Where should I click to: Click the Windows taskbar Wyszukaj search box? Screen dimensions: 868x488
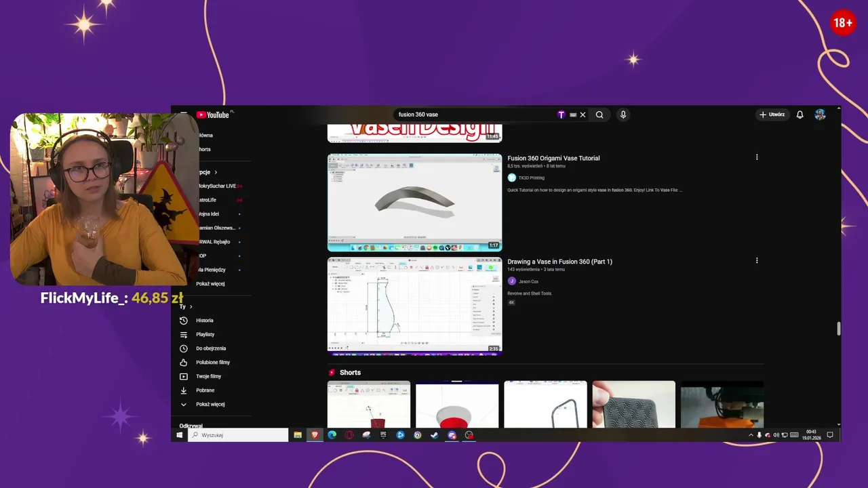click(x=238, y=435)
